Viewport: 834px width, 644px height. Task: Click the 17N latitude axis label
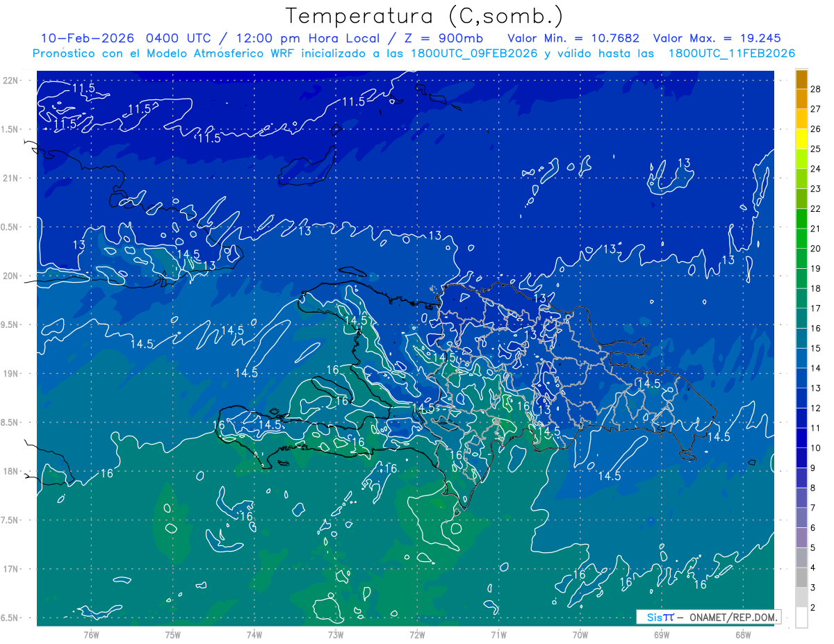coord(10,570)
